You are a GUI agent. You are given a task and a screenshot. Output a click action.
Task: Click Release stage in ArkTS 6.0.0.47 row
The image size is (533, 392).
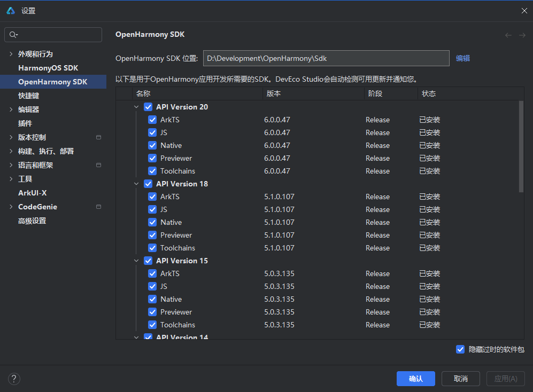pyautogui.click(x=377, y=120)
